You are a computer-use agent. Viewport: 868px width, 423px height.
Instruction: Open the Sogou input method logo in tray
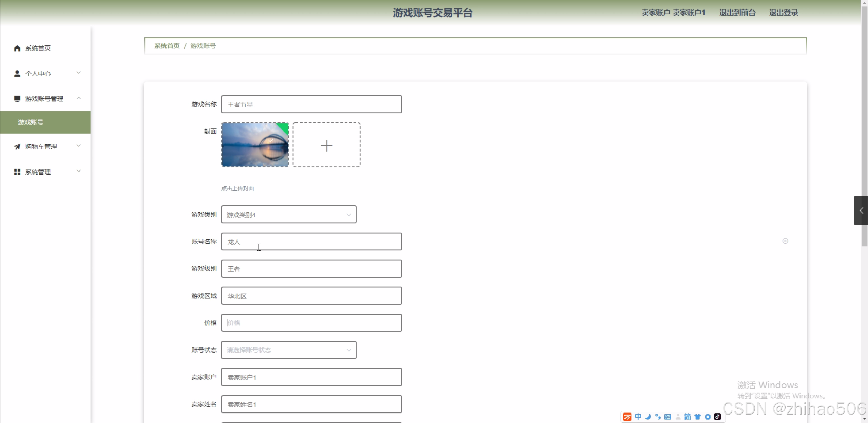[627, 417]
